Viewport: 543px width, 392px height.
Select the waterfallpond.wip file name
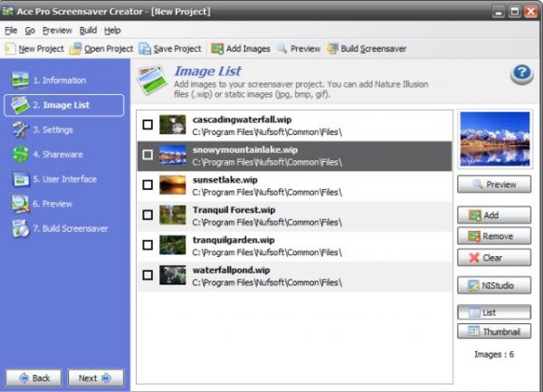[232, 270]
